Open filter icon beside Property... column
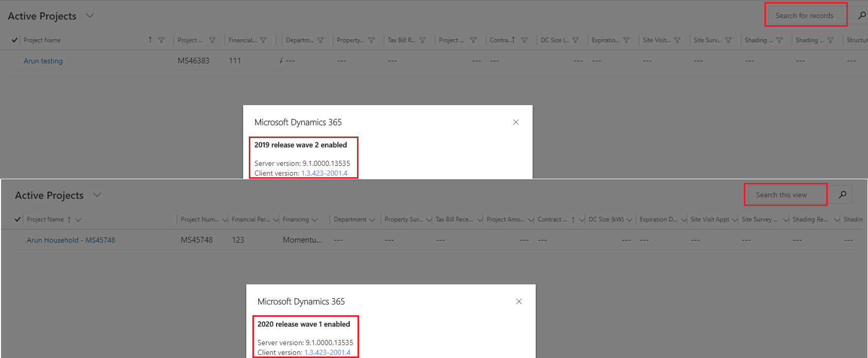Viewport: 868px width, 358px height. [x=371, y=40]
